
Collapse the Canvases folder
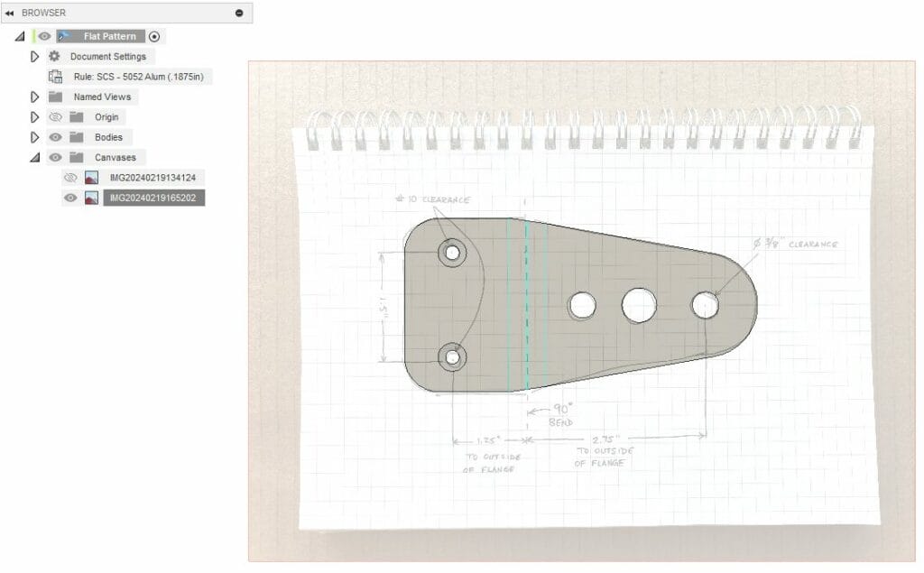pyautogui.click(x=35, y=157)
